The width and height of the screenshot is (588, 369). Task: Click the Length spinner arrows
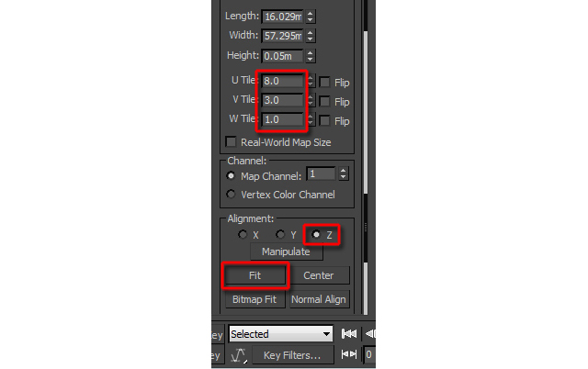[311, 17]
